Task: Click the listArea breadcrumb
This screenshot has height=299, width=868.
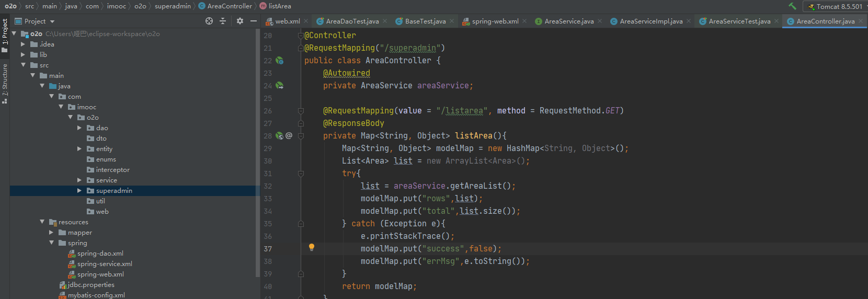Action: click(276, 6)
